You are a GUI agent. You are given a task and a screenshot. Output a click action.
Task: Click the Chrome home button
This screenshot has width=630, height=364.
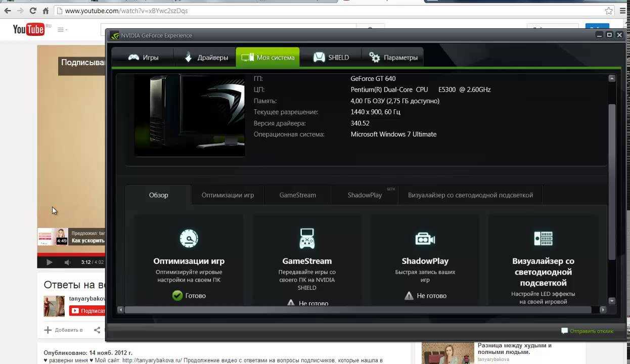point(46,11)
